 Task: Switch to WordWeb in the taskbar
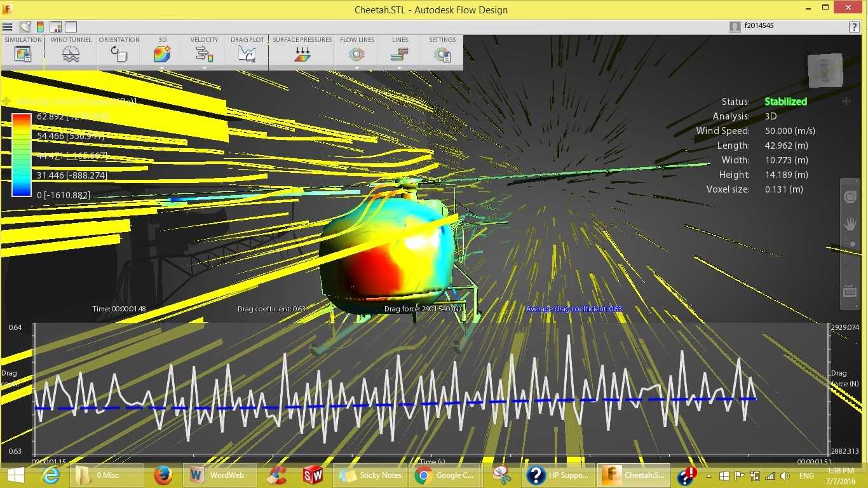[x=220, y=475]
